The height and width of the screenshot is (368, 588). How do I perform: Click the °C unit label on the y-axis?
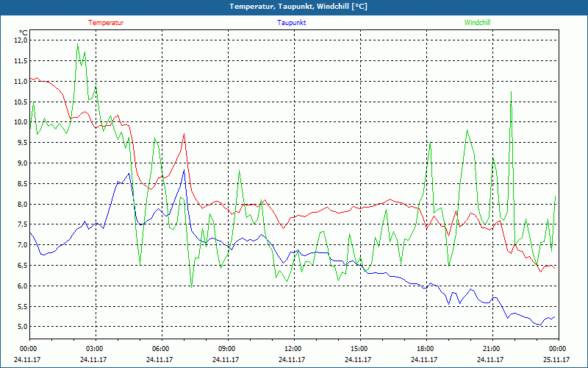pos(23,32)
